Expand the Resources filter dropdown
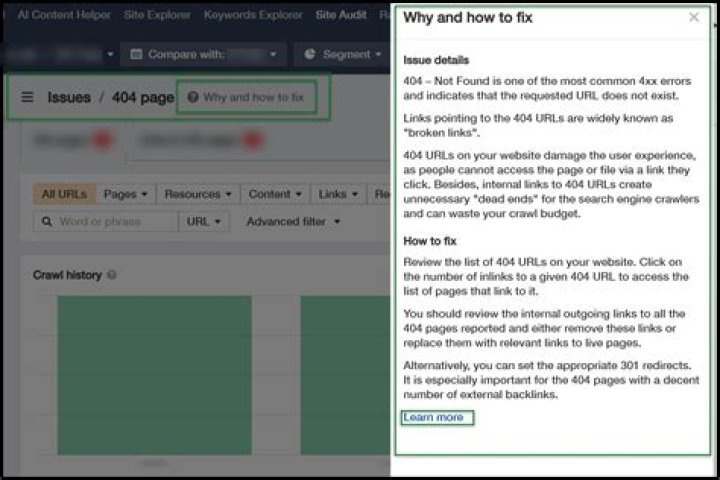The width and height of the screenshot is (720, 480). (197, 194)
